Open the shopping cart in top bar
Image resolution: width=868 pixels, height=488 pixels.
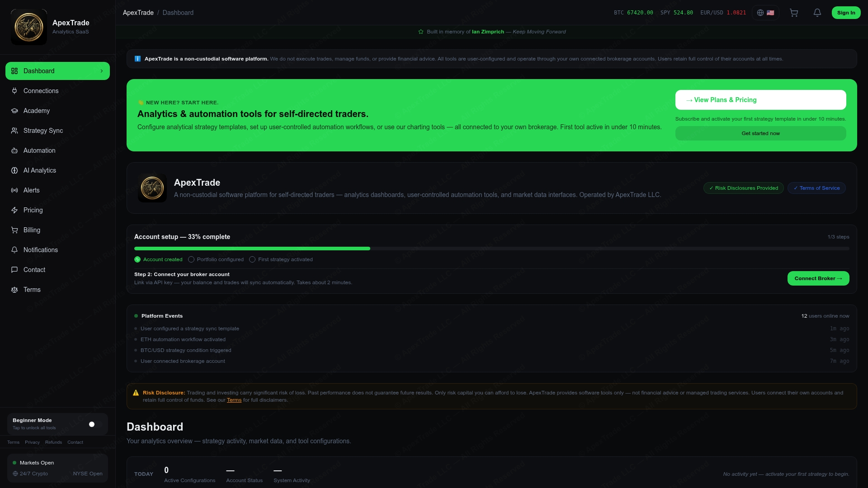tap(794, 13)
